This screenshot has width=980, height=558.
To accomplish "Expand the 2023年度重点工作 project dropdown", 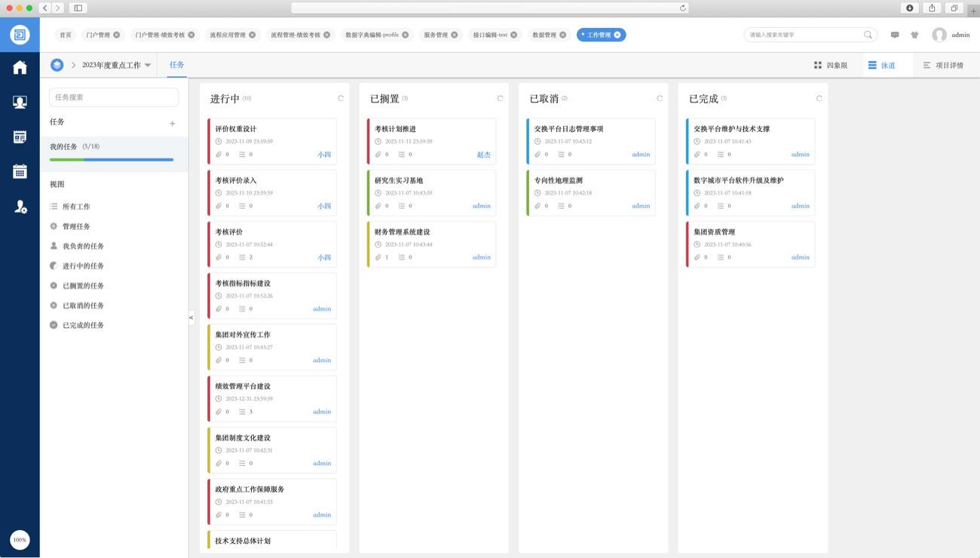I will (148, 66).
